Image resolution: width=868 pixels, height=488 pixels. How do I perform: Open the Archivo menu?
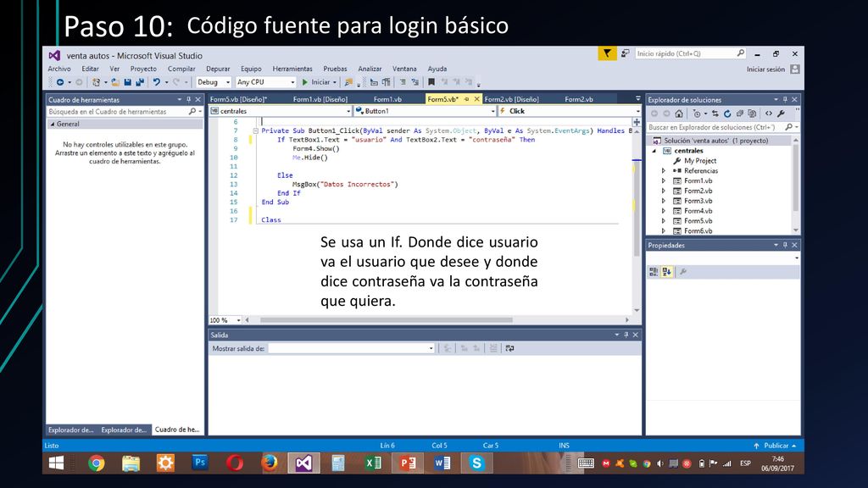coord(59,69)
